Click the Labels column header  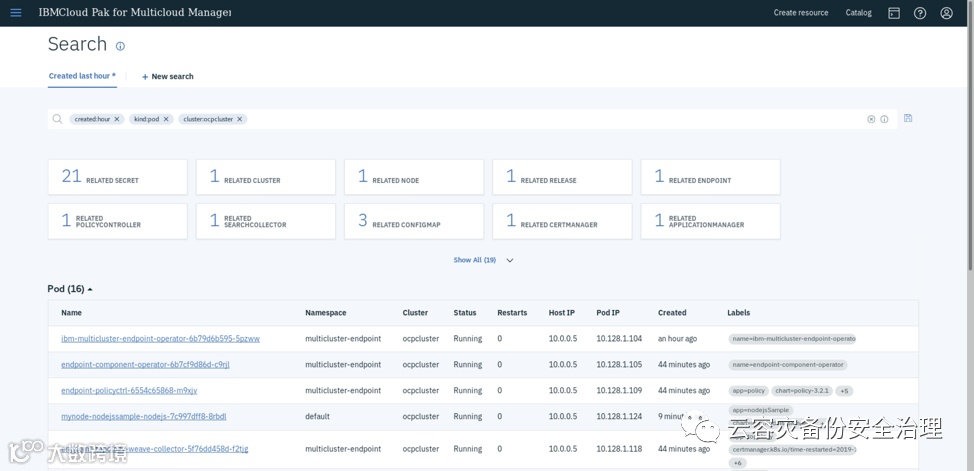(x=739, y=313)
